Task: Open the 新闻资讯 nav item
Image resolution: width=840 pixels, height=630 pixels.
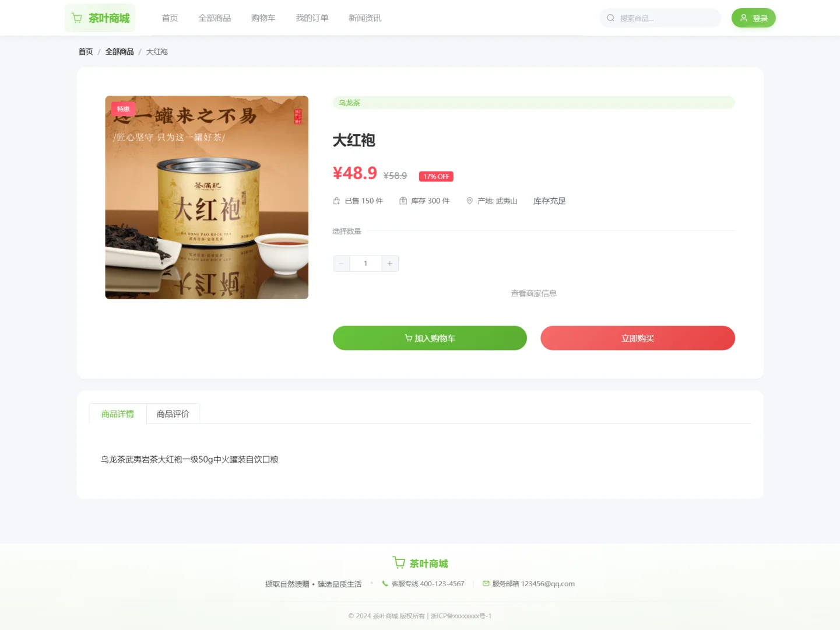Action: coord(364,18)
